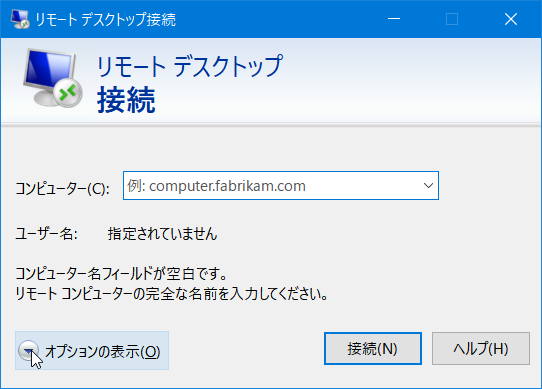Click the bold 接続 banner text

click(x=126, y=100)
